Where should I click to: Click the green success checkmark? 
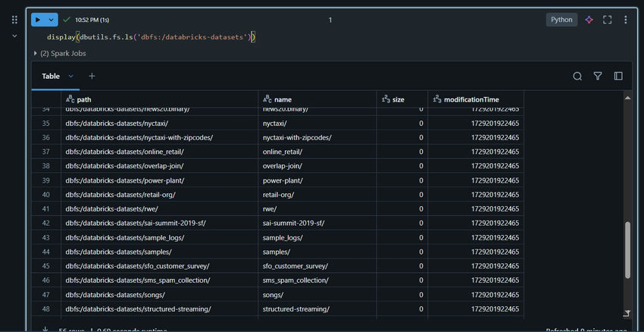pos(67,20)
